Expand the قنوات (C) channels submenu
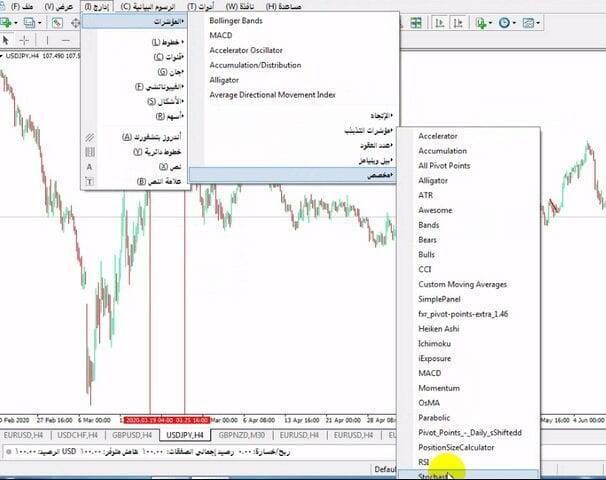The image size is (606, 480). tap(134, 57)
